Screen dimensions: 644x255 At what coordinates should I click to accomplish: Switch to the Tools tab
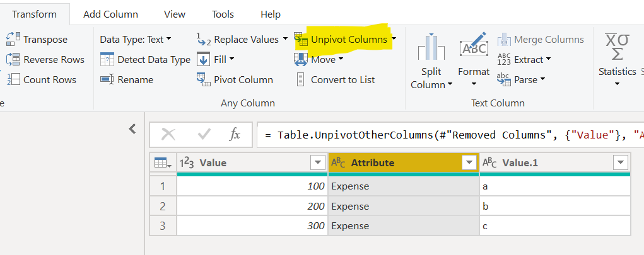pos(223,14)
